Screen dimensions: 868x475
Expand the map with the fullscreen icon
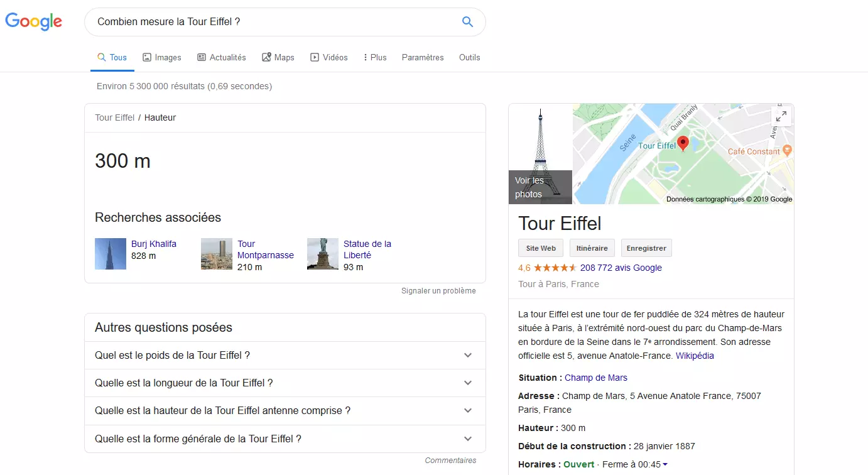[781, 116]
